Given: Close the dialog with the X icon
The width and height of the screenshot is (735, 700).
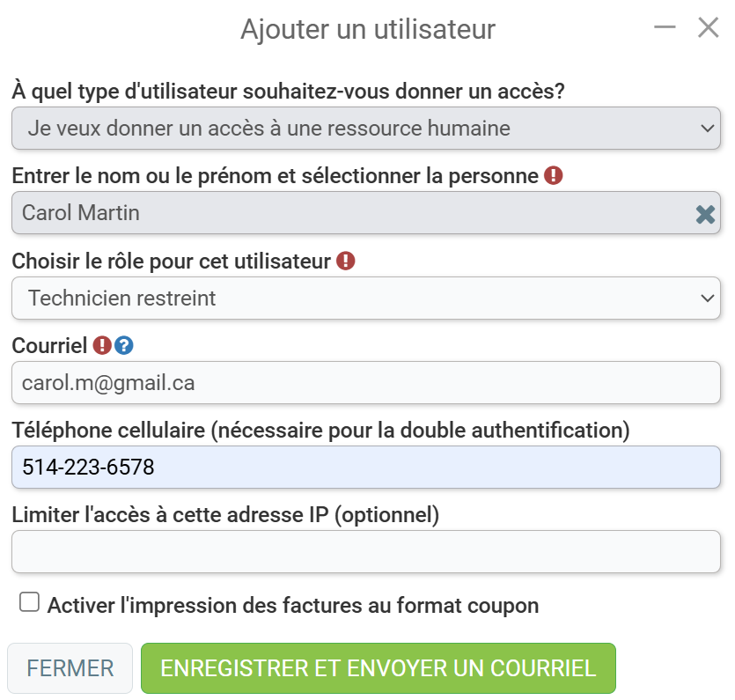Looking at the screenshot, I should click(x=709, y=27).
